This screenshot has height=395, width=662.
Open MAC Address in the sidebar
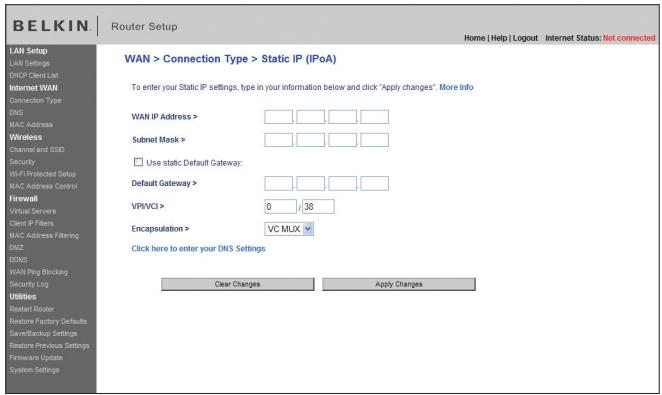[x=31, y=125]
